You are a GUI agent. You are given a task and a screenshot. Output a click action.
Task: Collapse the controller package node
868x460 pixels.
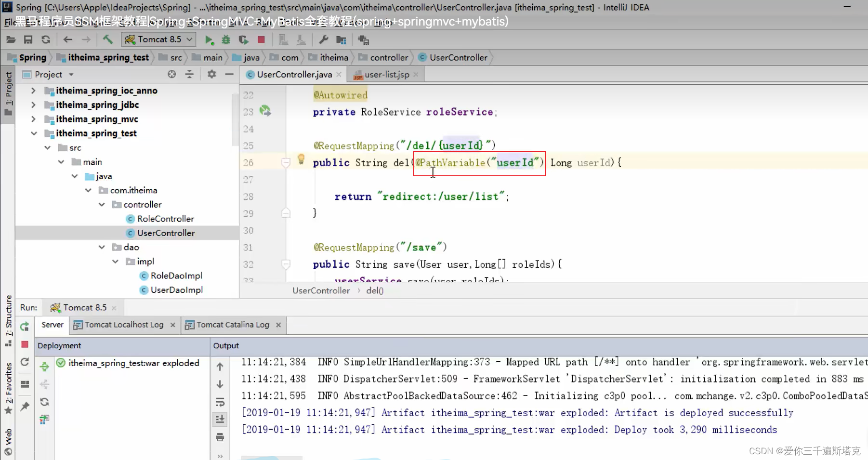(102, 205)
